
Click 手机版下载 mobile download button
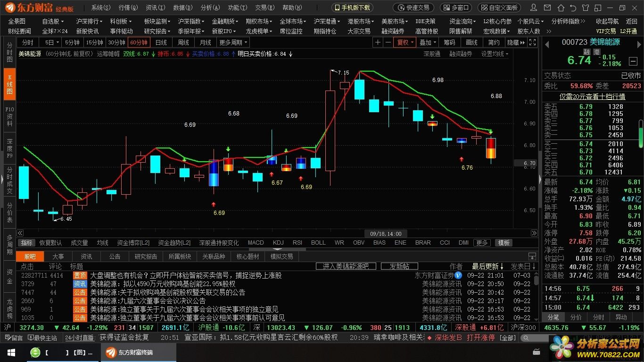click(x=352, y=8)
